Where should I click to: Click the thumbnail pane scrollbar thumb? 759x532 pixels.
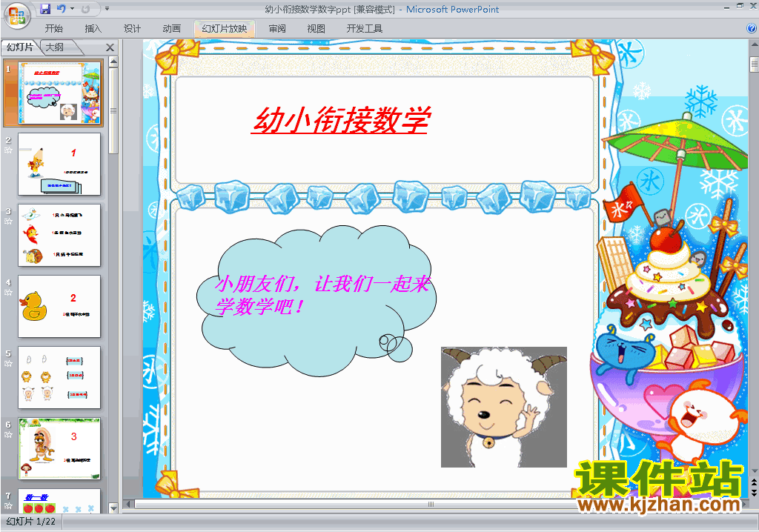pyautogui.click(x=113, y=110)
